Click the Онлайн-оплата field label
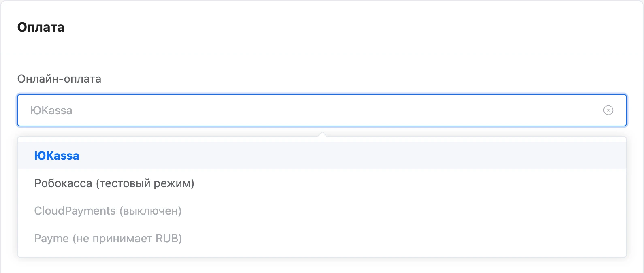The width and height of the screenshot is (644, 273). pos(59,79)
